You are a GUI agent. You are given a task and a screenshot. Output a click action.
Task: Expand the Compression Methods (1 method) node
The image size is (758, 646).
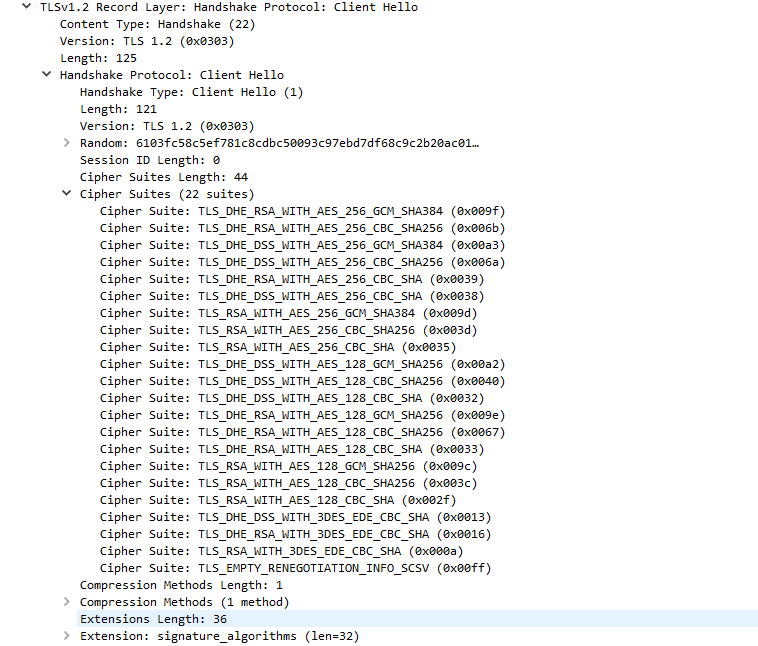pyautogui.click(x=66, y=602)
